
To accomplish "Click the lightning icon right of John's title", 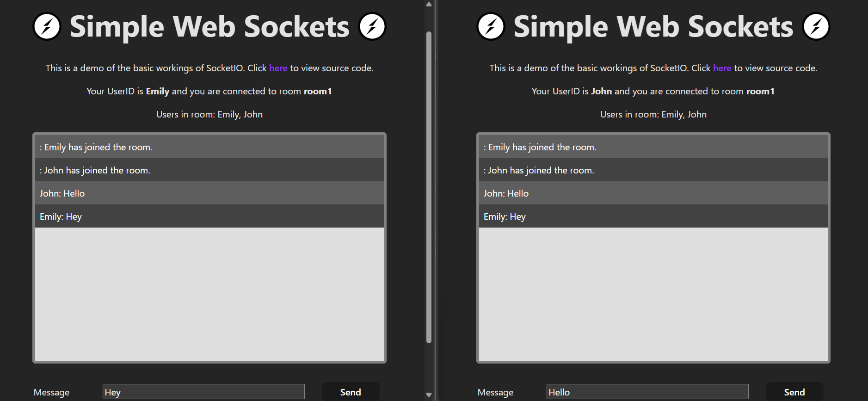I will click(x=817, y=26).
